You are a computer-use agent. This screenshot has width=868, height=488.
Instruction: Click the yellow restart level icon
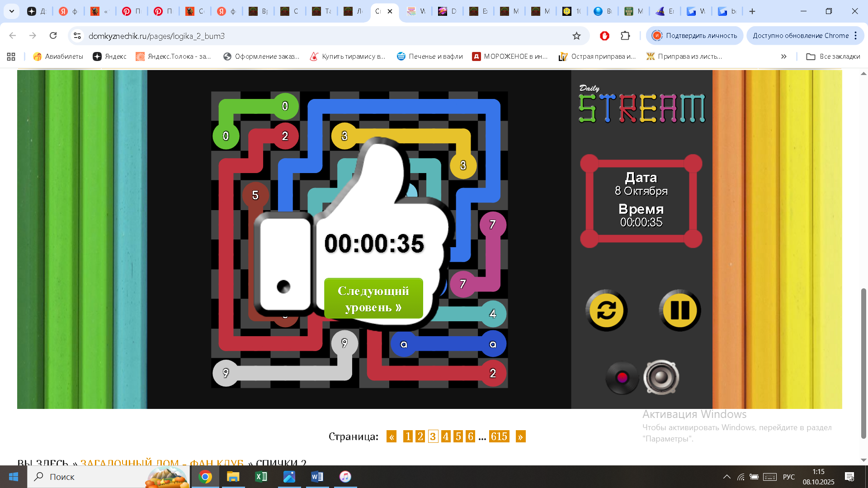click(x=606, y=310)
